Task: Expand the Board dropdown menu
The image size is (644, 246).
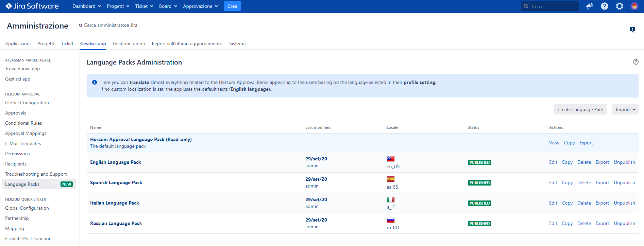Action: 168,6
